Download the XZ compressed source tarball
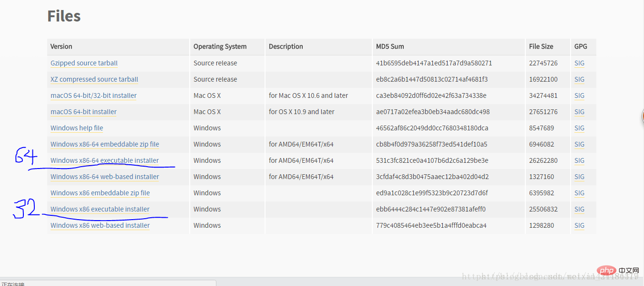This screenshot has width=644, height=286. point(94,79)
